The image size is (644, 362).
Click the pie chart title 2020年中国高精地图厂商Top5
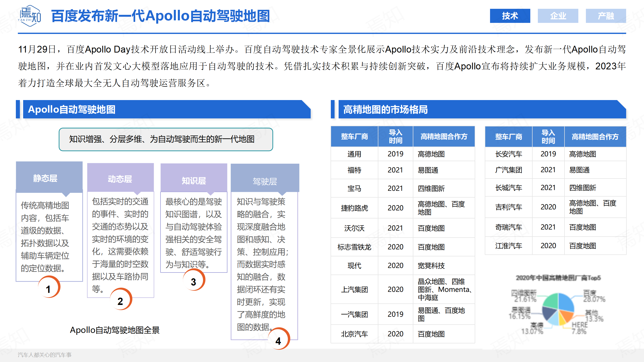click(558, 278)
